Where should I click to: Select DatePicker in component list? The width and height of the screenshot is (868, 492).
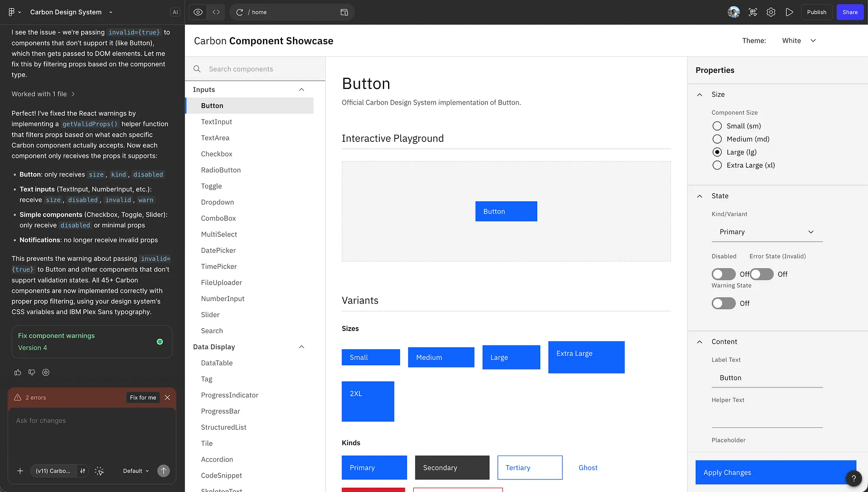click(218, 250)
